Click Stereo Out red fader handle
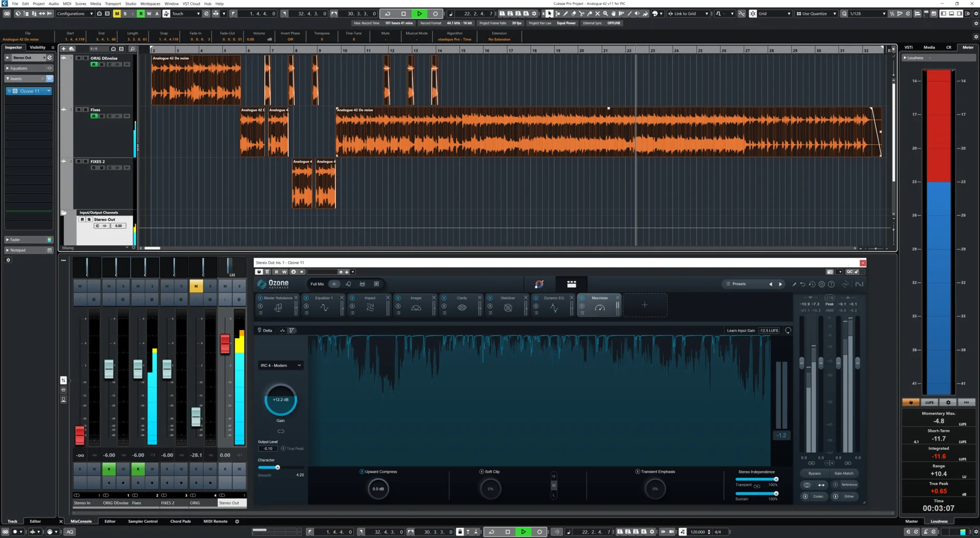 tap(225, 344)
